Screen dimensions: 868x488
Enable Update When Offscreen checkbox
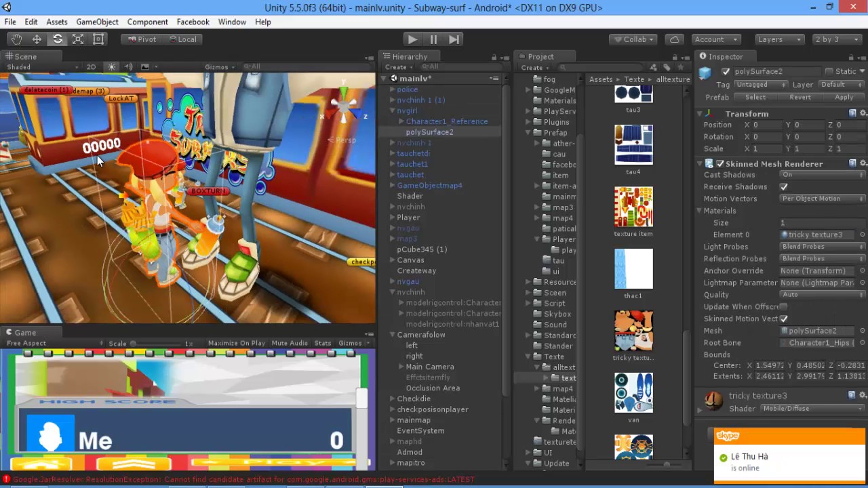(784, 307)
